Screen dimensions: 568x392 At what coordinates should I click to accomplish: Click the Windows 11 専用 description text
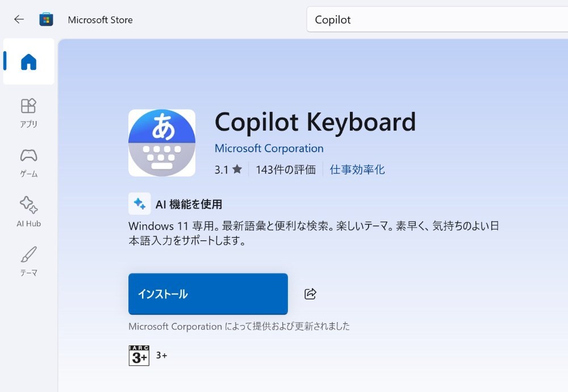click(314, 233)
